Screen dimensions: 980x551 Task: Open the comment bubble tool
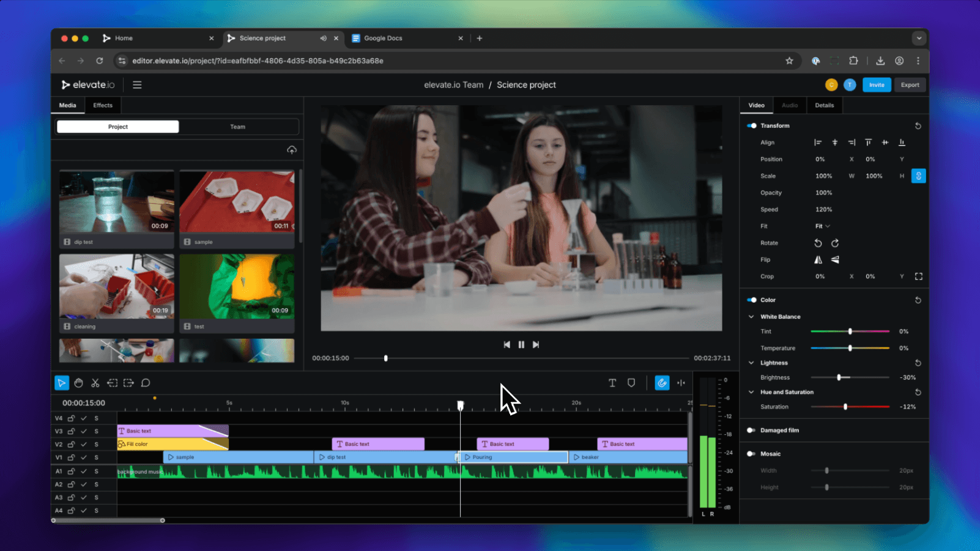coord(146,383)
